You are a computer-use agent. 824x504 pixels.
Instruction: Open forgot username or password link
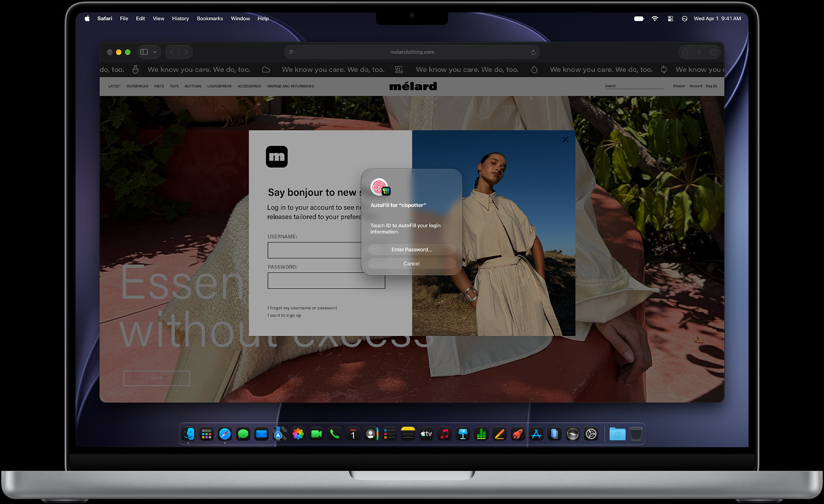pyautogui.click(x=302, y=308)
